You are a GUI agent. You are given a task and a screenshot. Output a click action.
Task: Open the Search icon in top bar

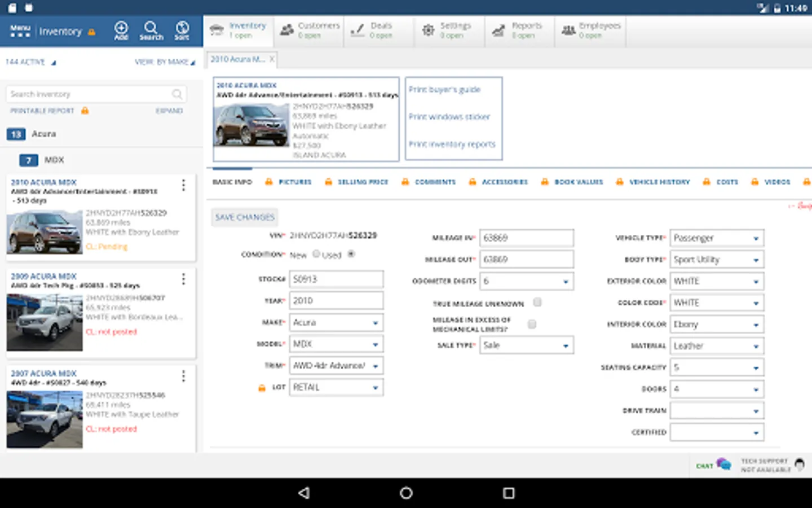click(151, 30)
